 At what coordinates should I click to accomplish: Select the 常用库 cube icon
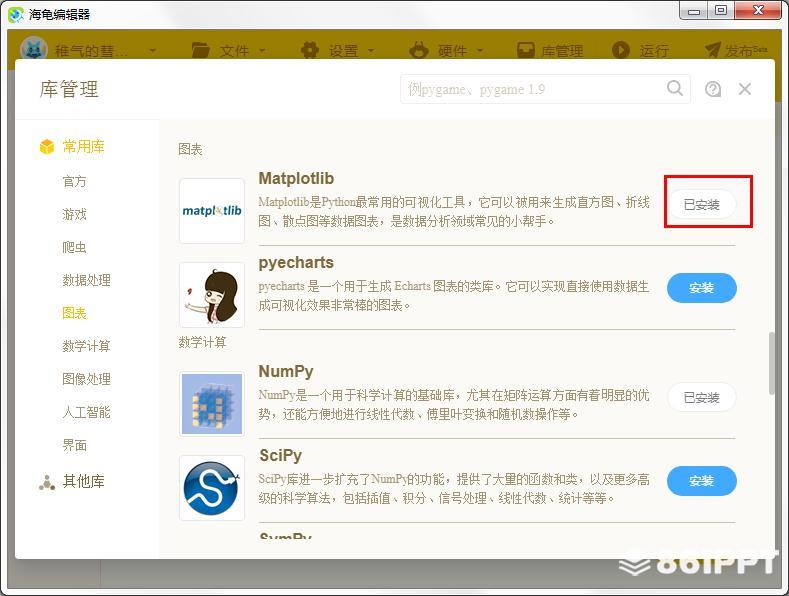tap(47, 146)
